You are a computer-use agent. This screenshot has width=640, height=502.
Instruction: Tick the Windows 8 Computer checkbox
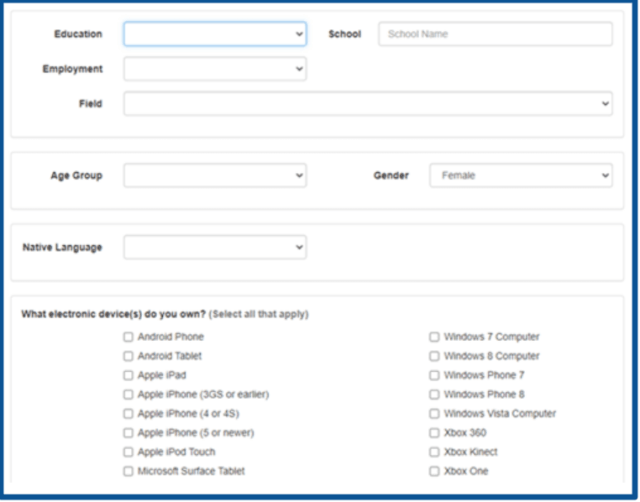[x=434, y=356]
